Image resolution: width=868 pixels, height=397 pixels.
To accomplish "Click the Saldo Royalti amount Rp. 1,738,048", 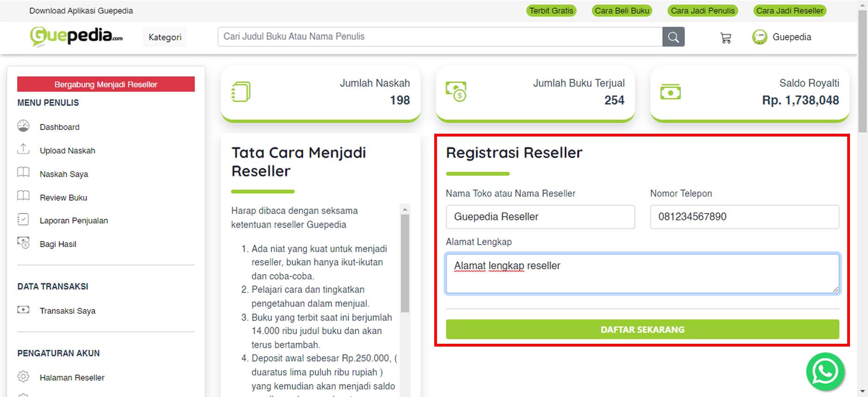I will pyautogui.click(x=800, y=100).
